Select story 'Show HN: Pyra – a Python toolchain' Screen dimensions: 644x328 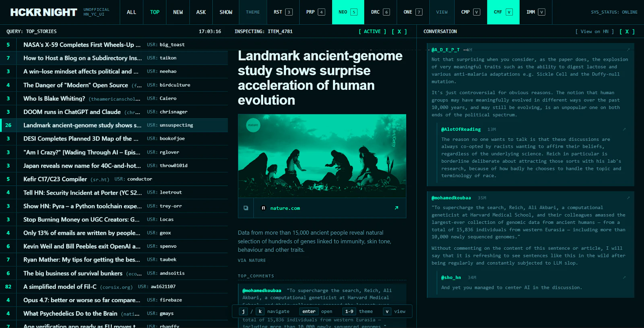pyautogui.click(x=114, y=206)
